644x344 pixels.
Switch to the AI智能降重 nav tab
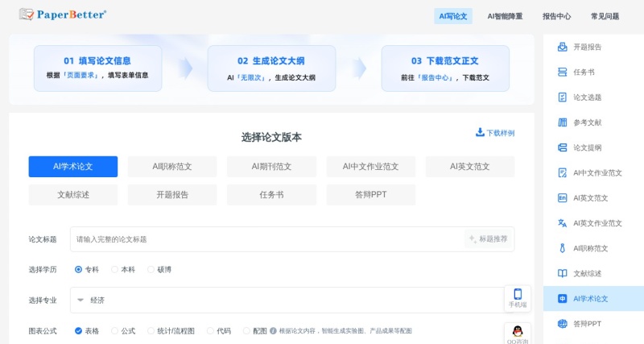(x=505, y=16)
